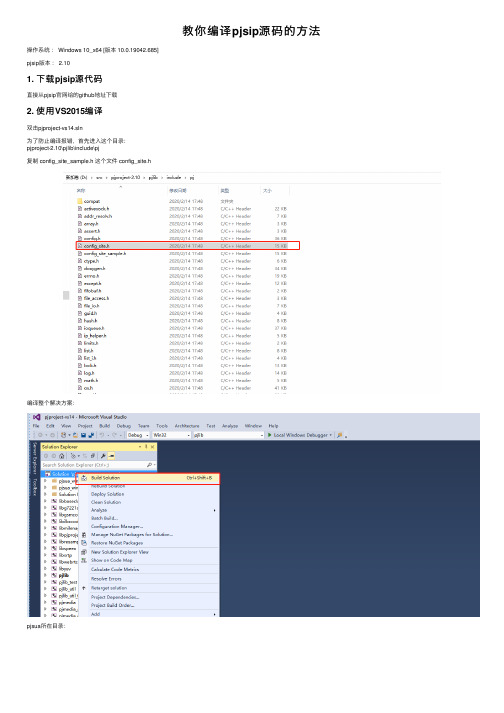Image resolution: width=504 pixels, height=713 pixels.
Task: Click Build Solution icon in context menu
Action: tap(84, 478)
